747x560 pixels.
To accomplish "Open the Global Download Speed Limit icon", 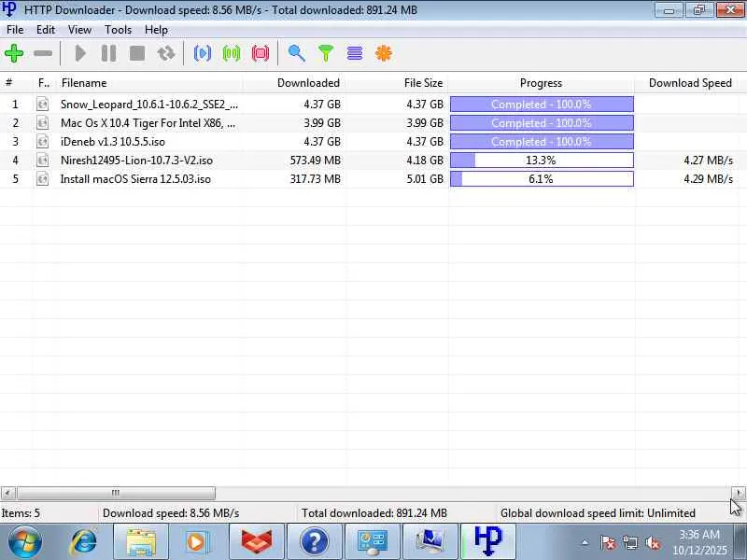I will [355, 53].
